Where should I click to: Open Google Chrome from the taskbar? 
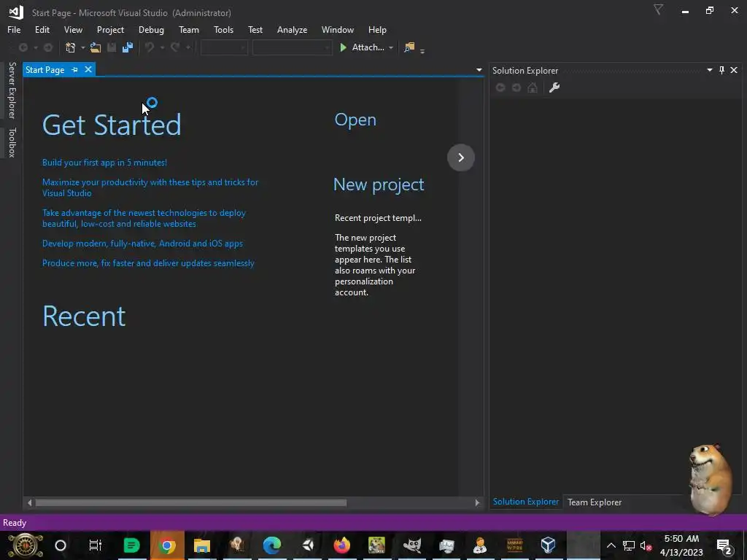[167, 545]
